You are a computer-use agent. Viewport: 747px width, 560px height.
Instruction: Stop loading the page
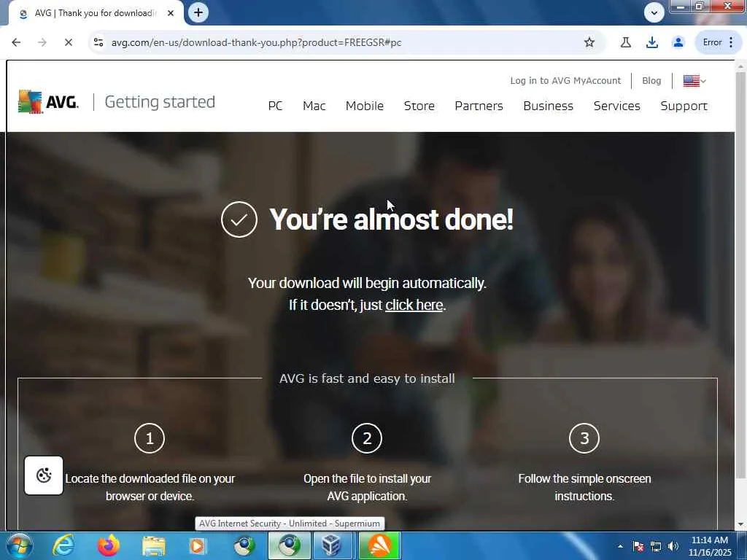coord(68,42)
